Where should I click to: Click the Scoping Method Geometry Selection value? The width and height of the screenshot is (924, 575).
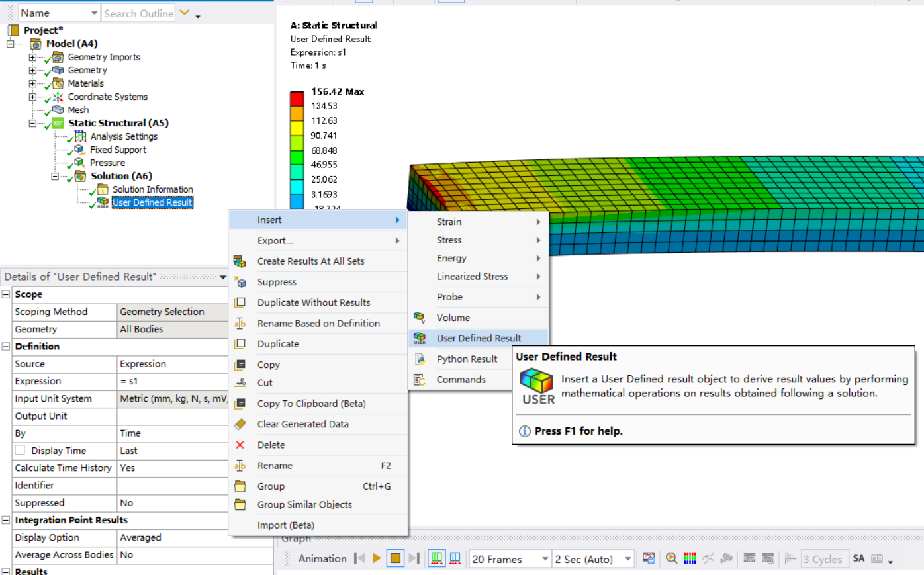(172, 312)
